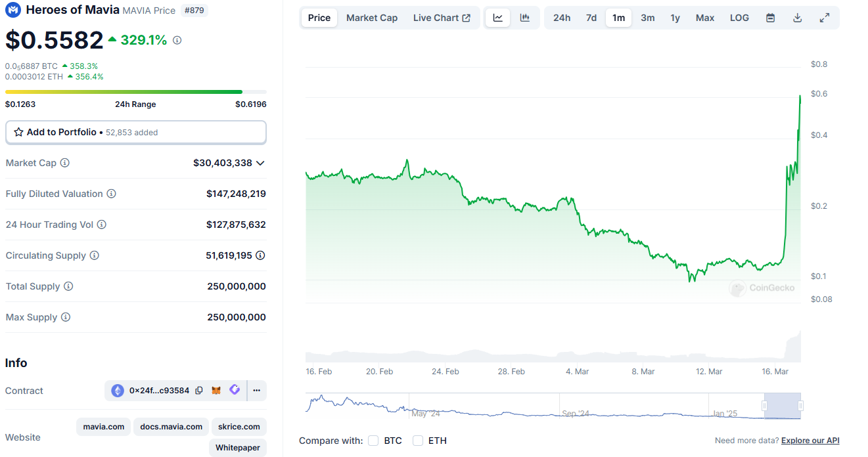Click info icon beside Circulating Supply label

point(94,255)
